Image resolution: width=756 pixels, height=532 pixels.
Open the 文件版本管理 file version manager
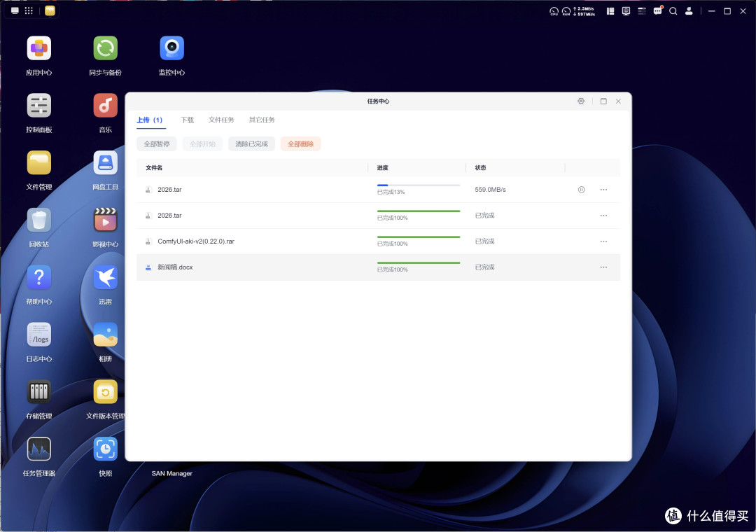[106, 392]
